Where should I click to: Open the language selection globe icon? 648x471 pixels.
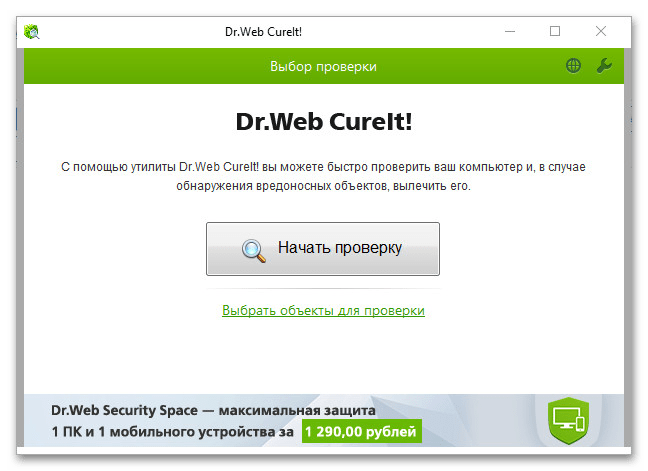click(x=573, y=65)
